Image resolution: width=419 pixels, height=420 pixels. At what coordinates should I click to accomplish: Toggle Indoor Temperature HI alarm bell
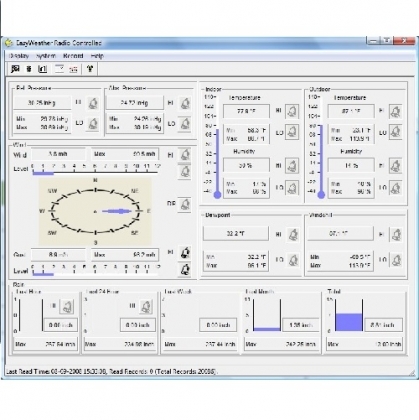(x=292, y=111)
